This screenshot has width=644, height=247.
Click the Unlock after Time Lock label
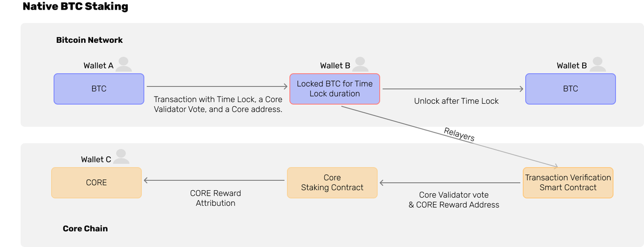456,101
